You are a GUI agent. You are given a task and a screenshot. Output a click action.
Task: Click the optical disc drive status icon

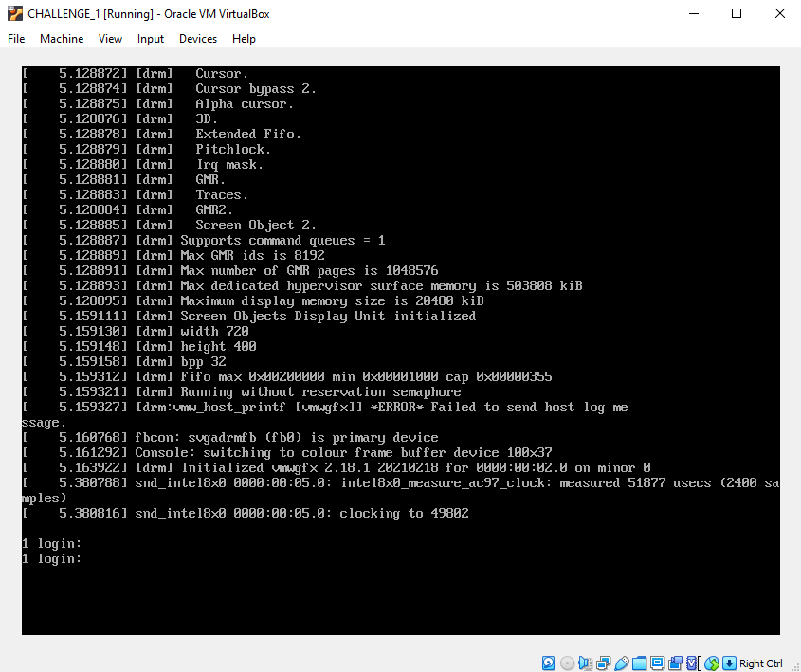[x=567, y=663]
